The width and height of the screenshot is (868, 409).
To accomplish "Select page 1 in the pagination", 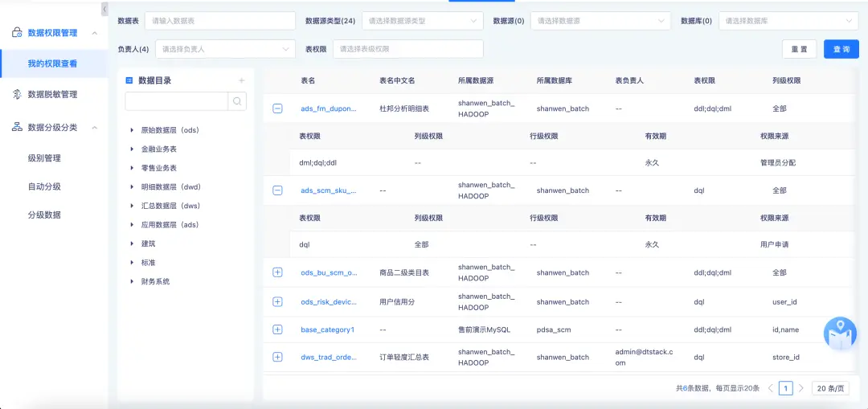I will pyautogui.click(x=785, y=388).
